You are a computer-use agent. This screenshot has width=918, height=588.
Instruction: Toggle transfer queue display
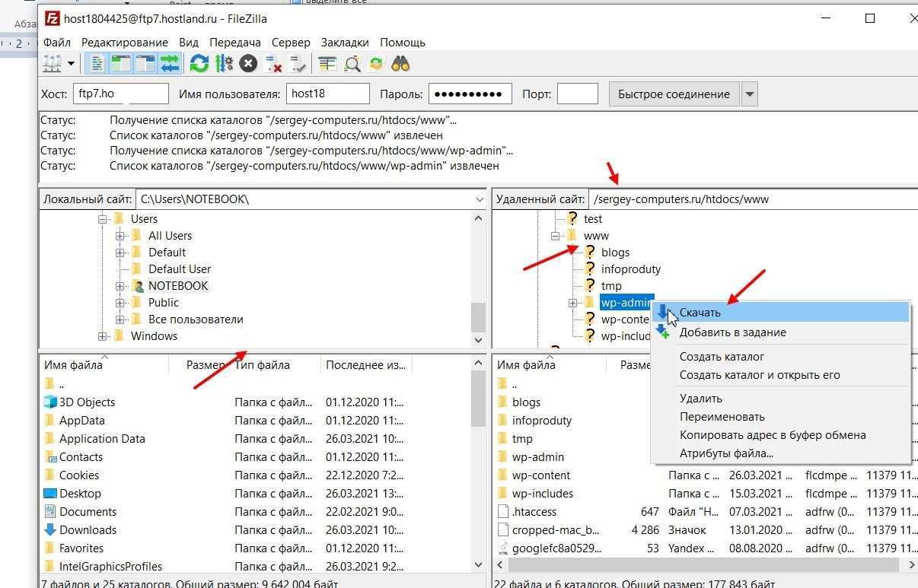tap(170, 64)
